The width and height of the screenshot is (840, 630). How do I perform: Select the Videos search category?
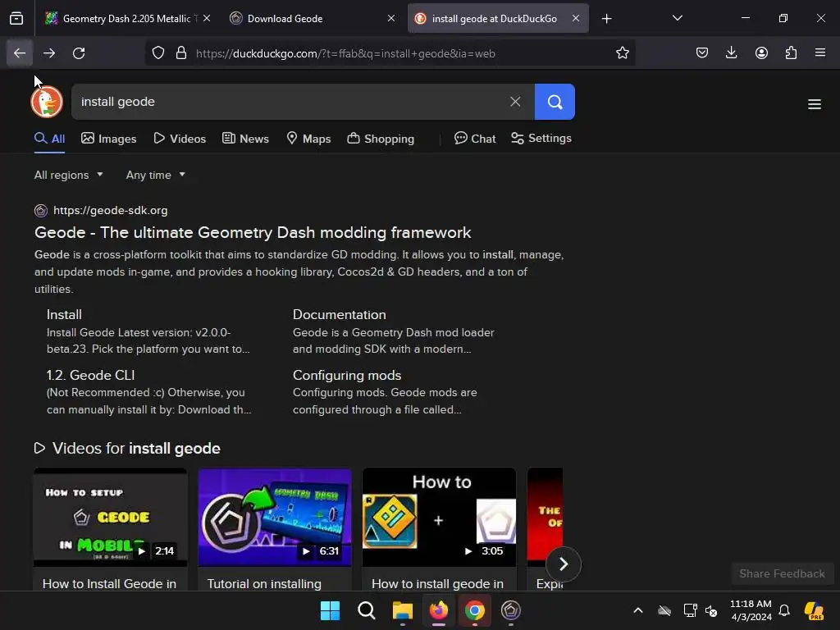pos(180,139)
